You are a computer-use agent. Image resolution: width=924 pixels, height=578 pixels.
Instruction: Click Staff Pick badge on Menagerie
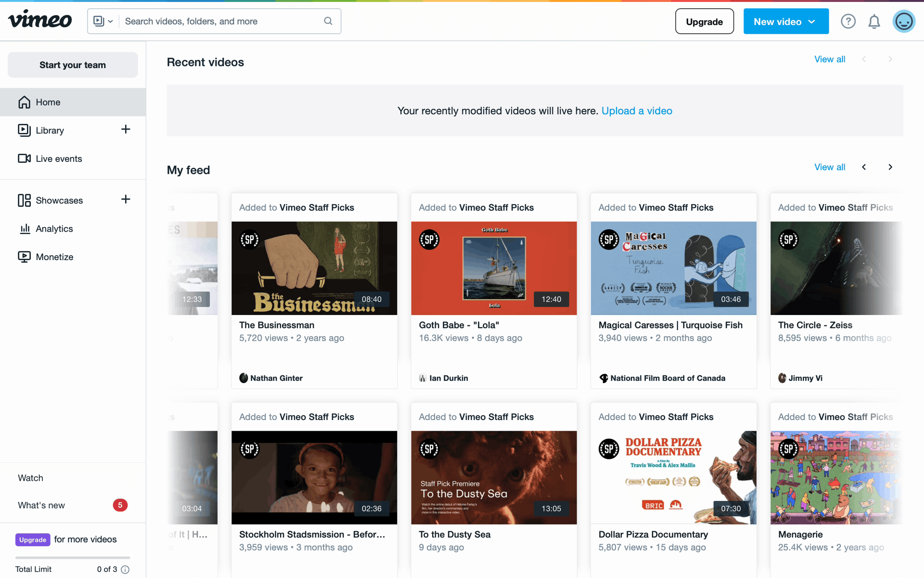pos(789,449)
